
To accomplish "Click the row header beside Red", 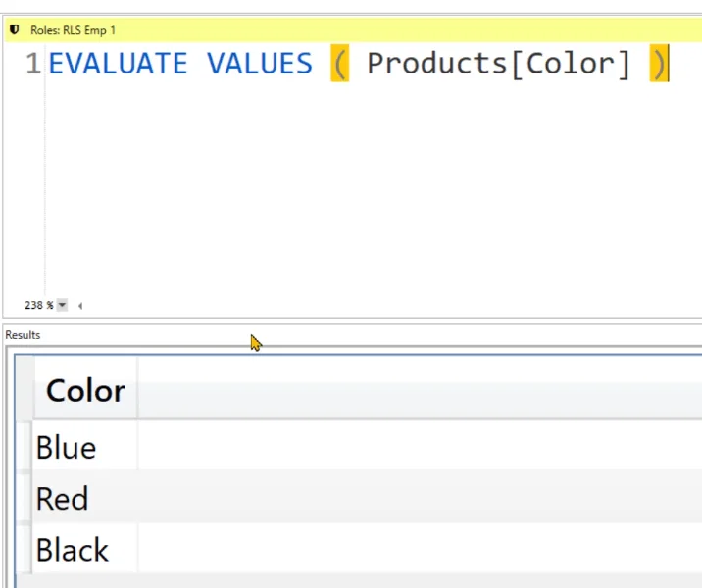I will click(x=24, y=497).
